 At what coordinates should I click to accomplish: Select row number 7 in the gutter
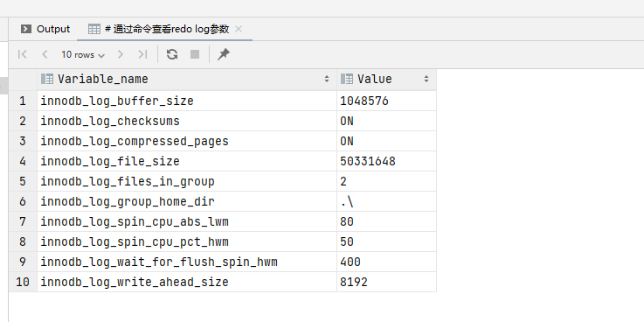coord(23,221)
